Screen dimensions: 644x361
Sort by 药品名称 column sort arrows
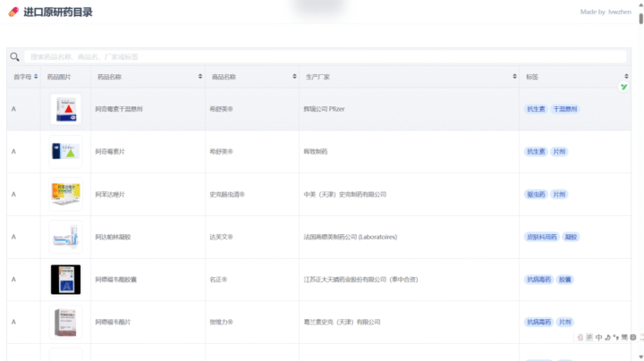(x=199, y=77)
